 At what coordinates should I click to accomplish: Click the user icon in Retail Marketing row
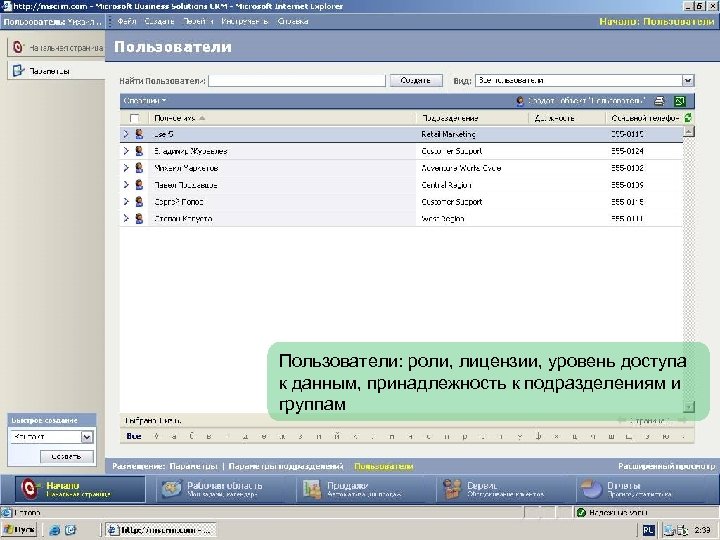(x=139, y=134)
